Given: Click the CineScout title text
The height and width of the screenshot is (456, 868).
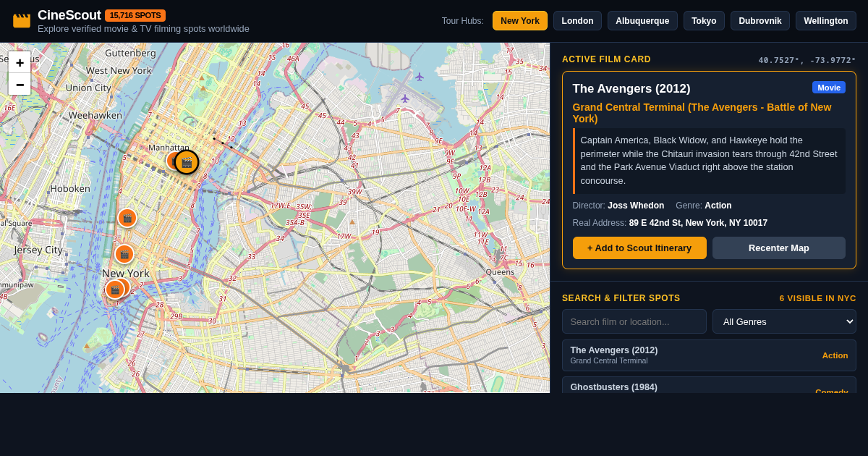Looking at the screenshot, I should (x=69, y=15).
